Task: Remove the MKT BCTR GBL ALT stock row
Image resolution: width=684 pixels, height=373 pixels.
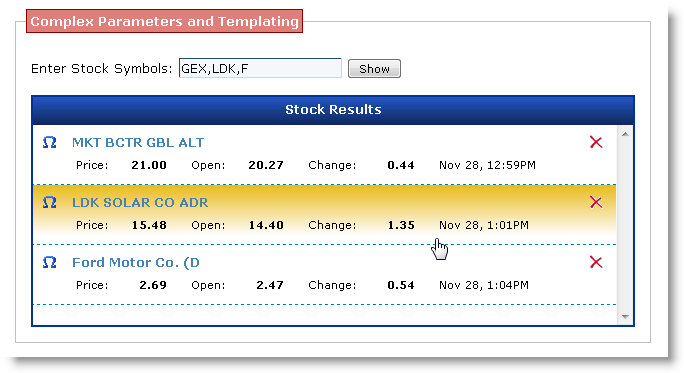Action: point(596,142)
